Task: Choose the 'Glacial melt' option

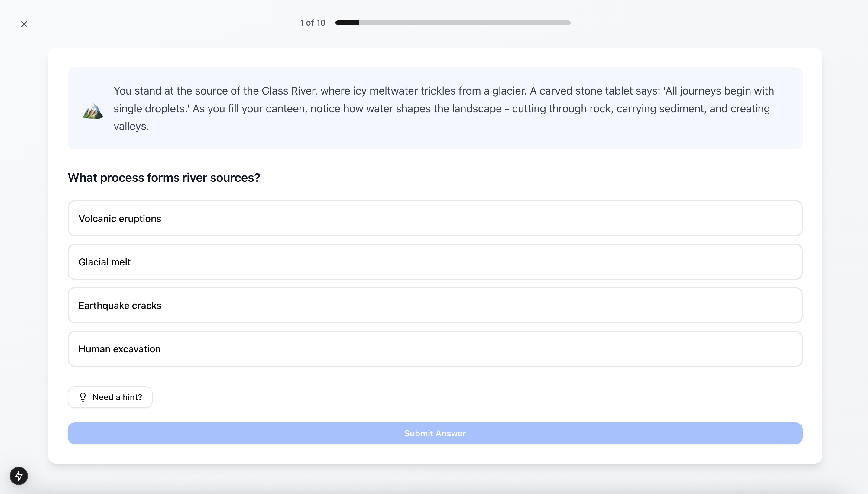Action: [435, 262]
